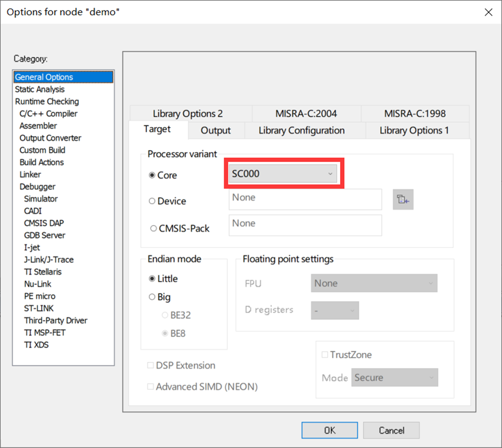
Task: Open Static Analysis category
Action: click(x=39, y=89)
